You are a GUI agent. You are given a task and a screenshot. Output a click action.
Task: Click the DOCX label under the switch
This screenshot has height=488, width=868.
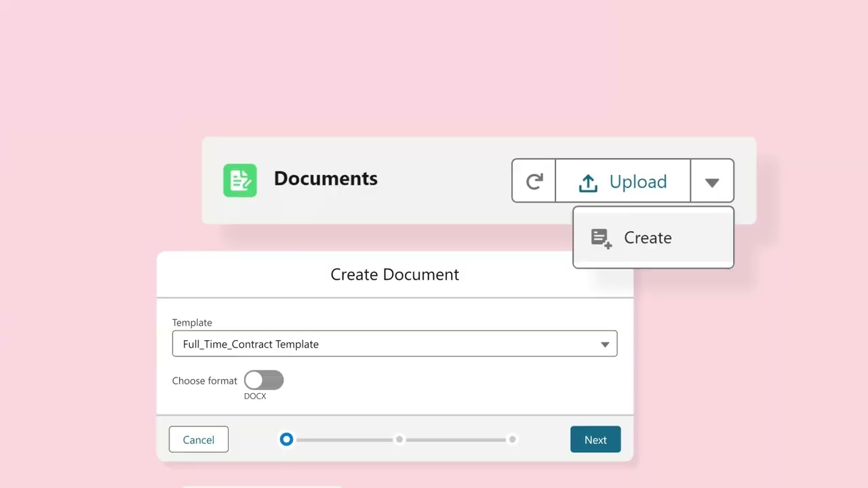tap(255, 396)
